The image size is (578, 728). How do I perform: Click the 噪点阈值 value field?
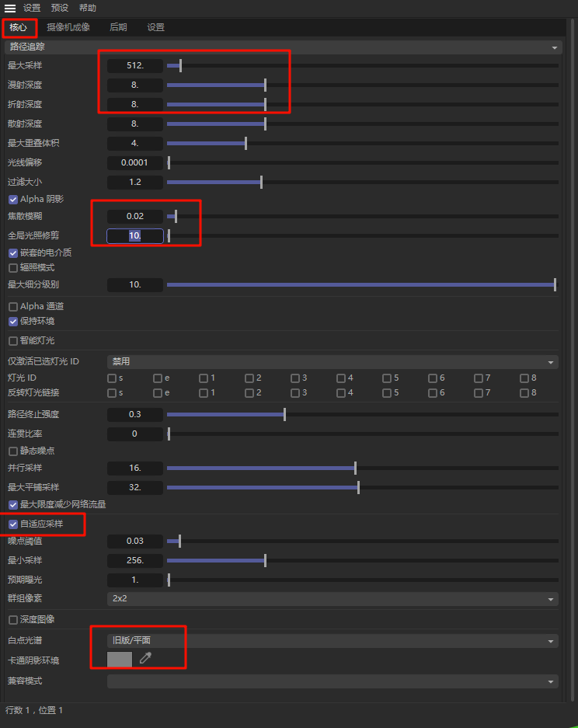tap(135, 541)
